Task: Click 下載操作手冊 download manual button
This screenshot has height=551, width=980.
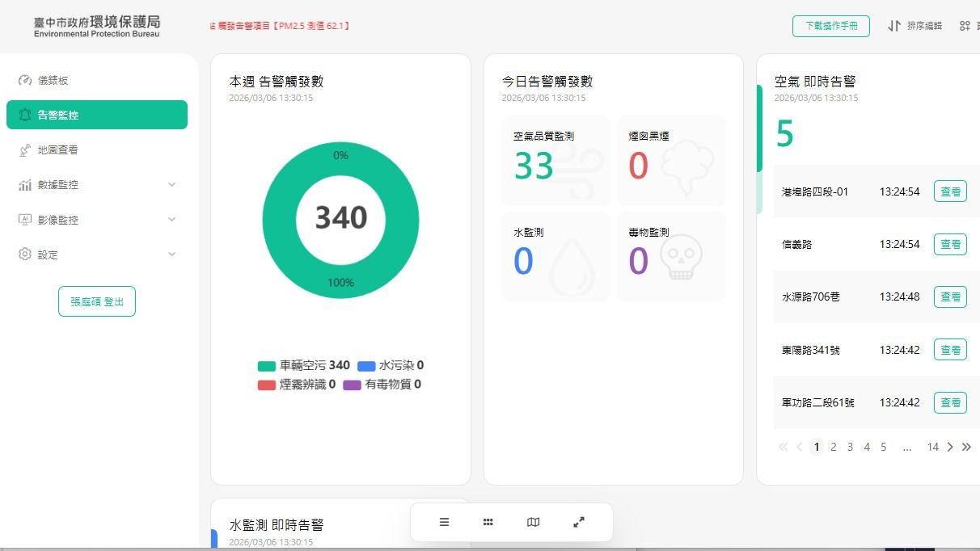Action: pos(831,26)
